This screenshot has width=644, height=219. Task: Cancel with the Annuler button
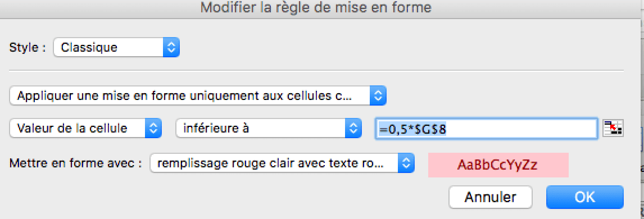[x=491, y=197]
